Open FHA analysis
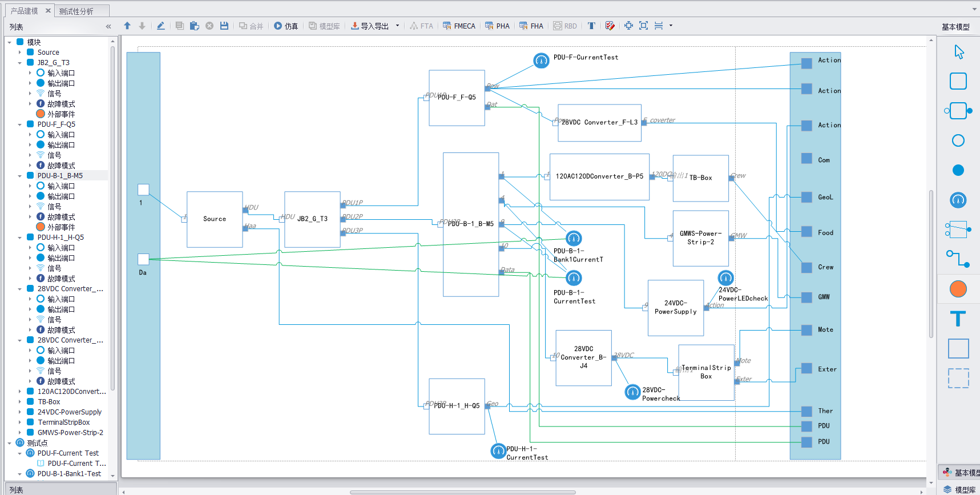The height and width of the screenshot is (495, 980). 531,26
